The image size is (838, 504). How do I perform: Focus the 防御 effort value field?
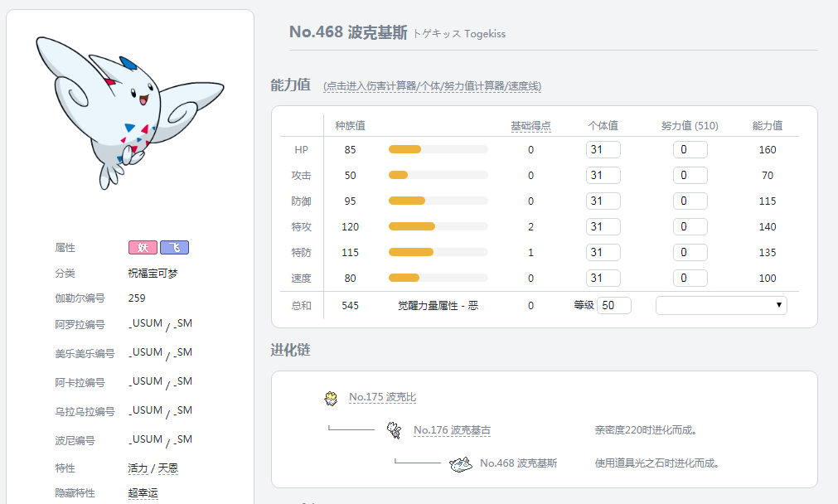[690, 201]
